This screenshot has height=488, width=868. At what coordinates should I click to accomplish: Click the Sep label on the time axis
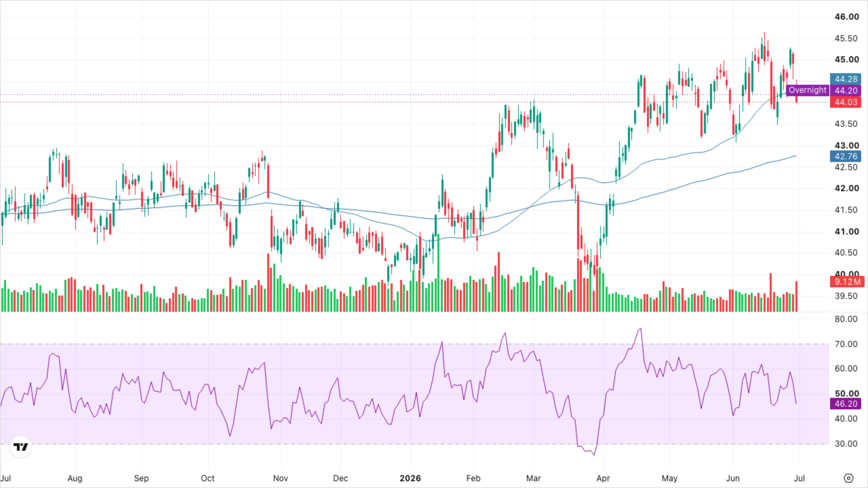click(x=141, y=478)
